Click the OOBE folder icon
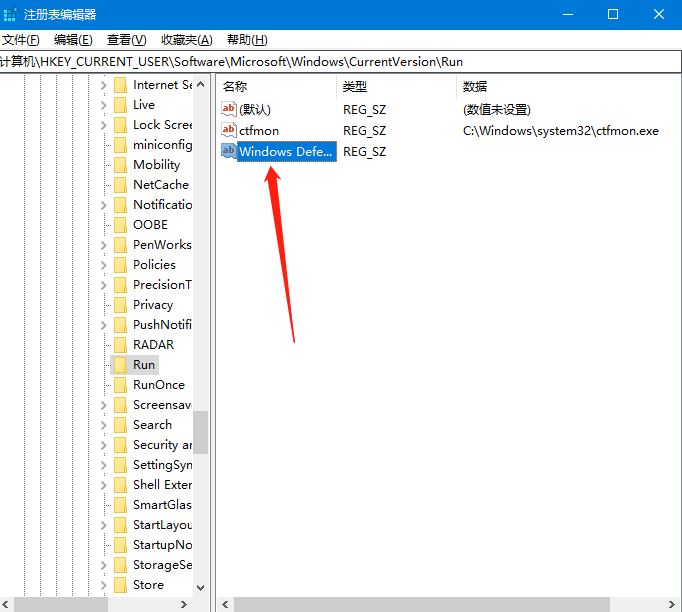This screenshot has height=612, width=682. pos(120,225)
